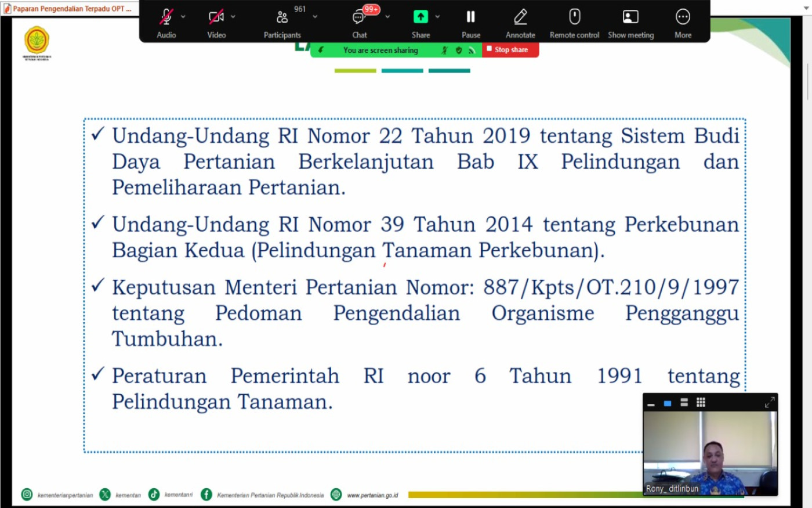The image size is (812, 508).
Task: Open the Participants panel
Action: coord(282,17)
